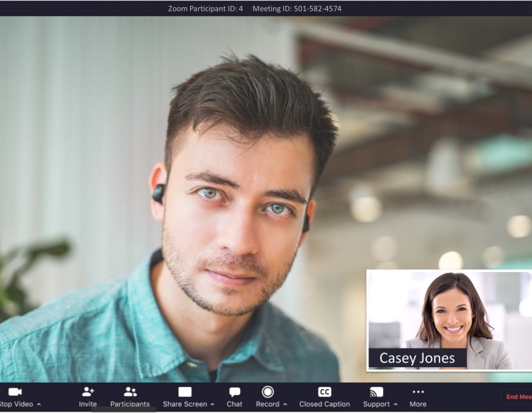This screenshot has width=532, height=413.
Task: Click the Stop Video camera icon
Action: click(x=15, y=392)
